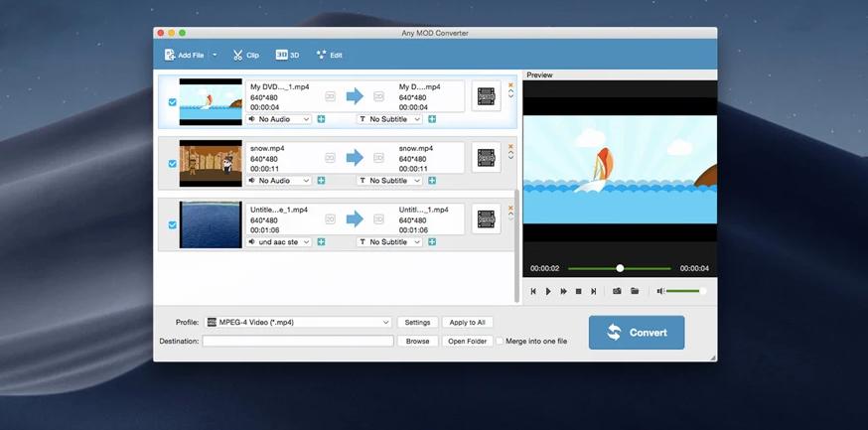
Task: Skip to next frame in preview
Action: (594, 291)
